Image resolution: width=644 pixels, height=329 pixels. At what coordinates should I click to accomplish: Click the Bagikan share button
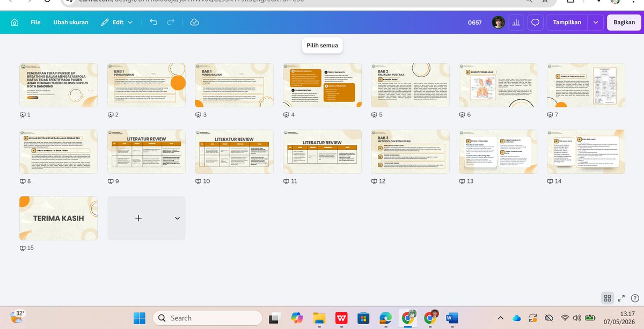tap(624, 23)
